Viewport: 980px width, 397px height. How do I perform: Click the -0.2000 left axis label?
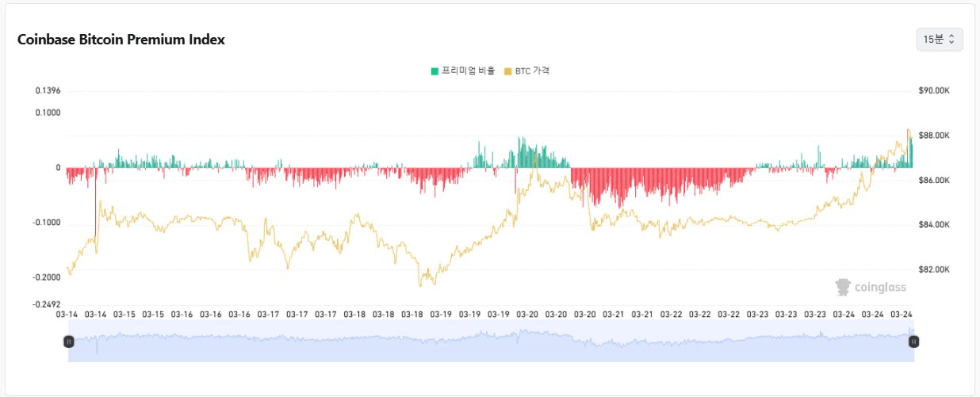coord(47,277)
